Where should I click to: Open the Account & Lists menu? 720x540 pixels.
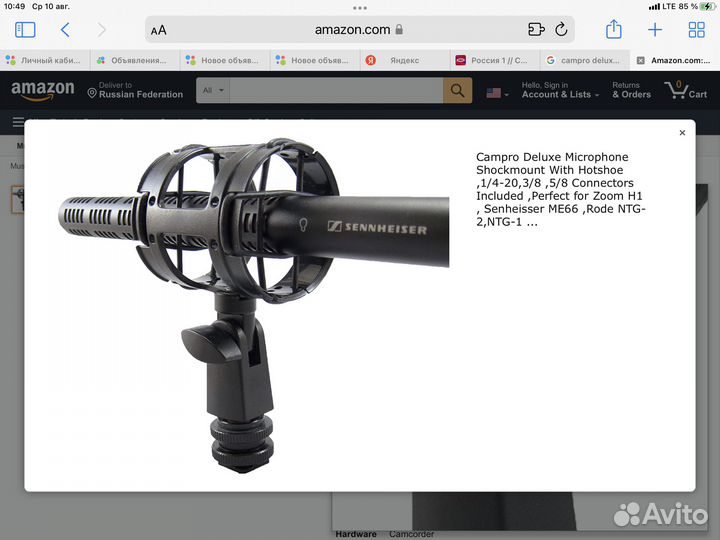pos(560,90)
